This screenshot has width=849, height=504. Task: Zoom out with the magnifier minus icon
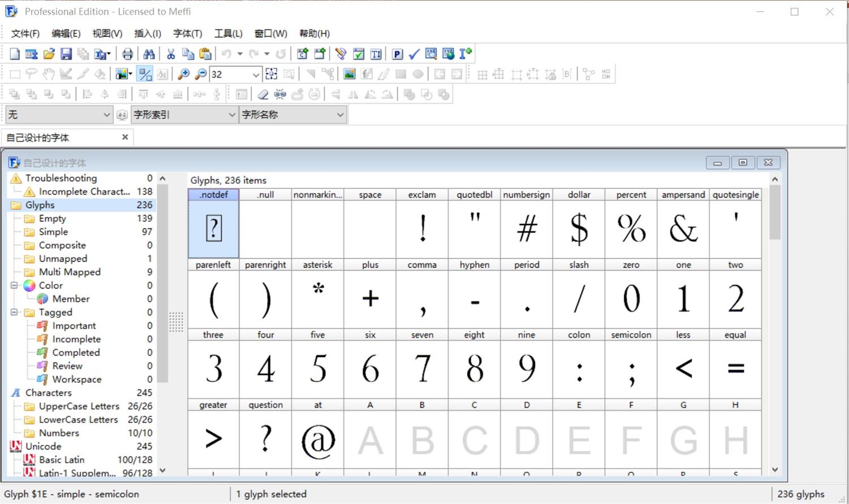tap(200, 74)
